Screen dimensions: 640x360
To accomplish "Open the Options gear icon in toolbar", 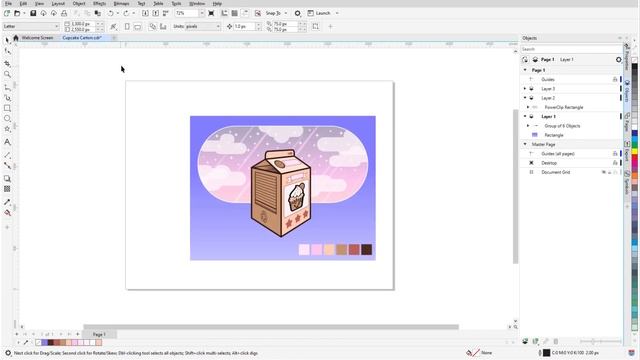I will (x=298, y=13).
